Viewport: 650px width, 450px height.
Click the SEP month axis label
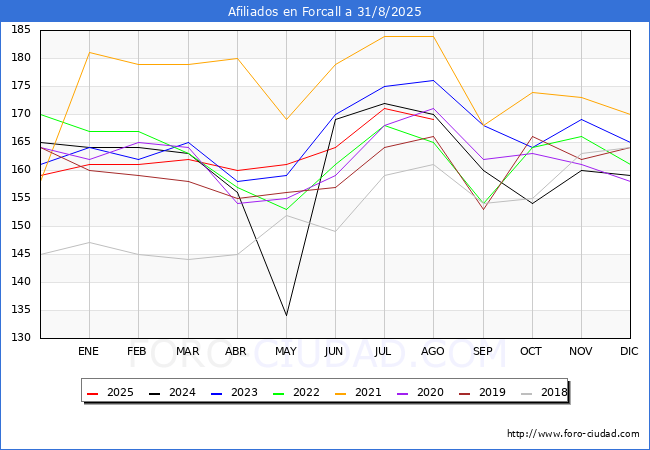pyautogui.click(x=482, y=351)
